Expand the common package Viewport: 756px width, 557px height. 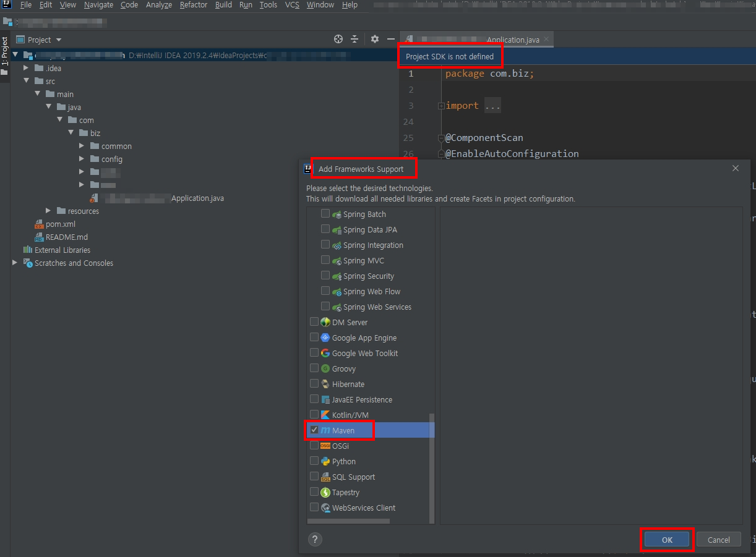pos(82,146)
